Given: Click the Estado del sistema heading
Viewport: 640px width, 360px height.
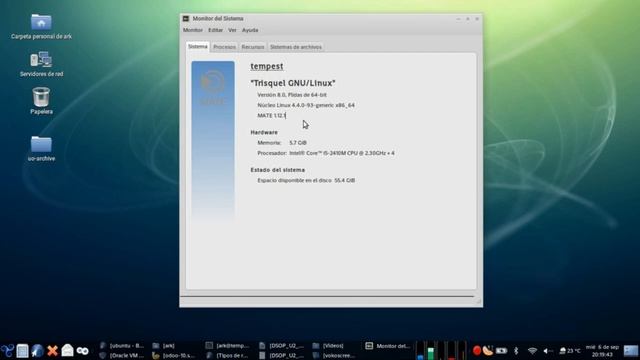Looking at the screenshot, I should (x=278, y=170).
